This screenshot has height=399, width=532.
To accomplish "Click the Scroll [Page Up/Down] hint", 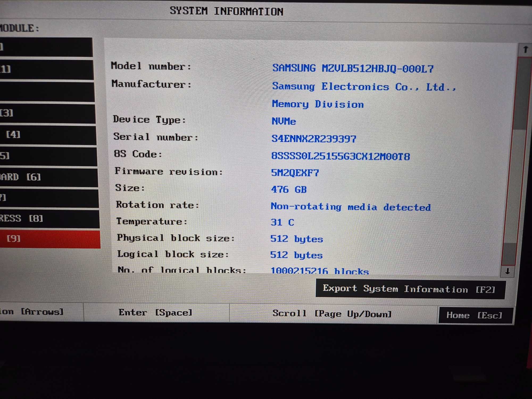I will tap(332, 314).
